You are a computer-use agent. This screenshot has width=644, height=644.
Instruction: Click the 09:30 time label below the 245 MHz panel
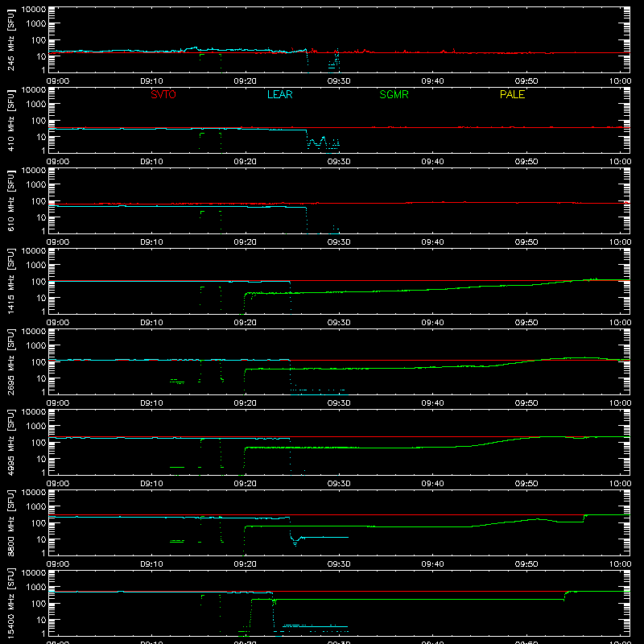[x=339, y=81]
